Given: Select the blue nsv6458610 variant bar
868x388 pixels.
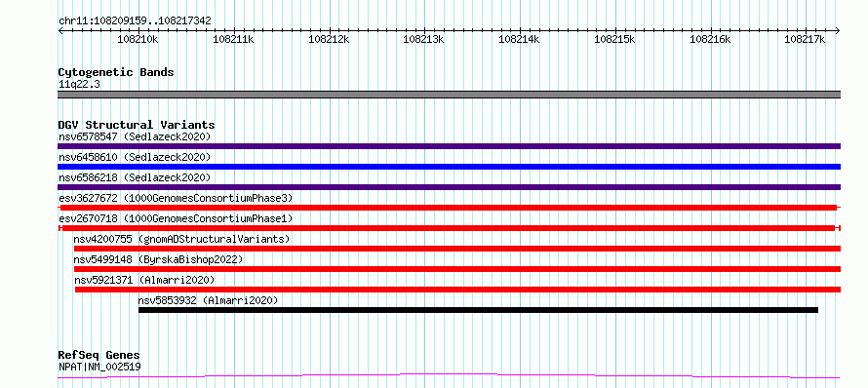Looking at the screenshot, I should coord(449,167).
